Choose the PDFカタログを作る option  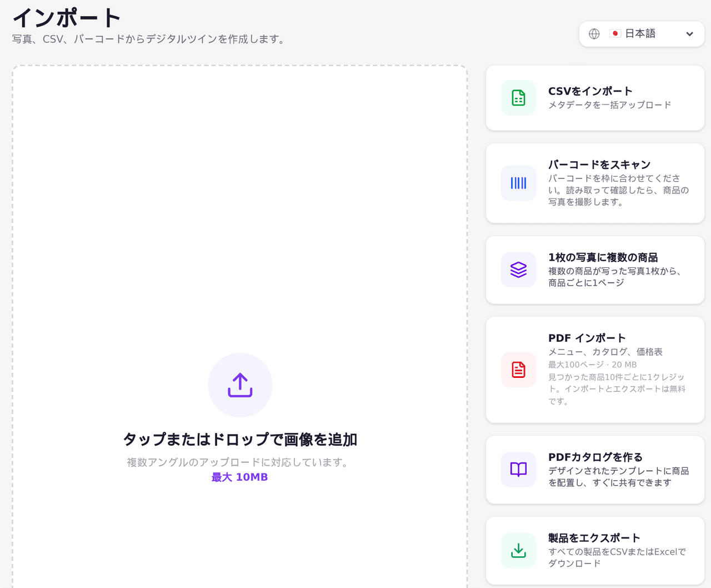595,470
